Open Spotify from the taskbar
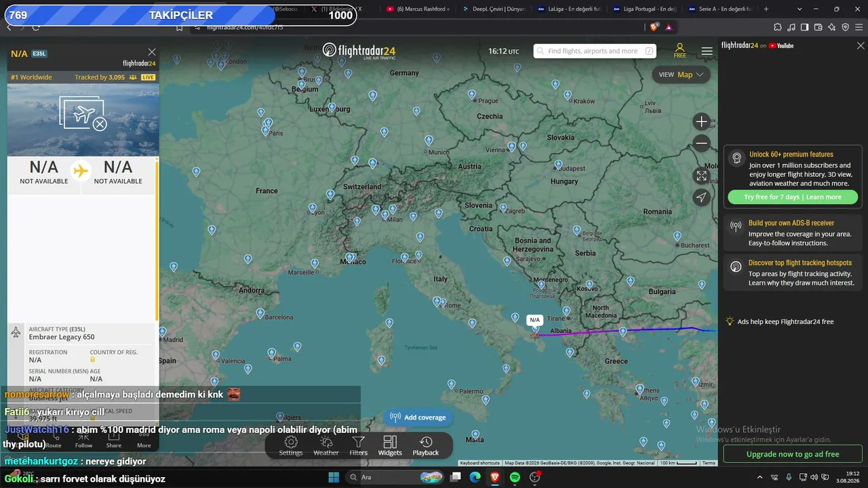Viewport: 868px width, 488px height. click(515, 477)
